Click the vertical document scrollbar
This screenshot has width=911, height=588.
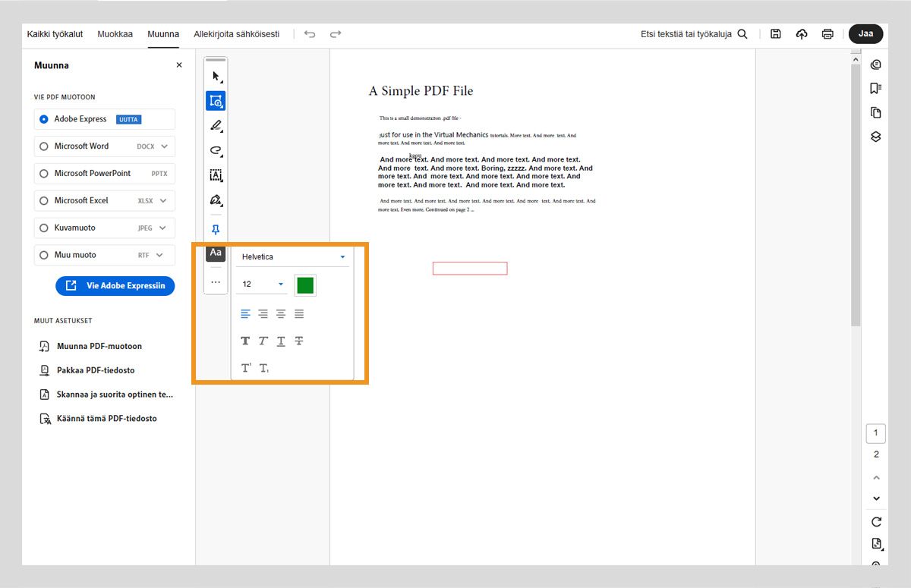[856, 197]
